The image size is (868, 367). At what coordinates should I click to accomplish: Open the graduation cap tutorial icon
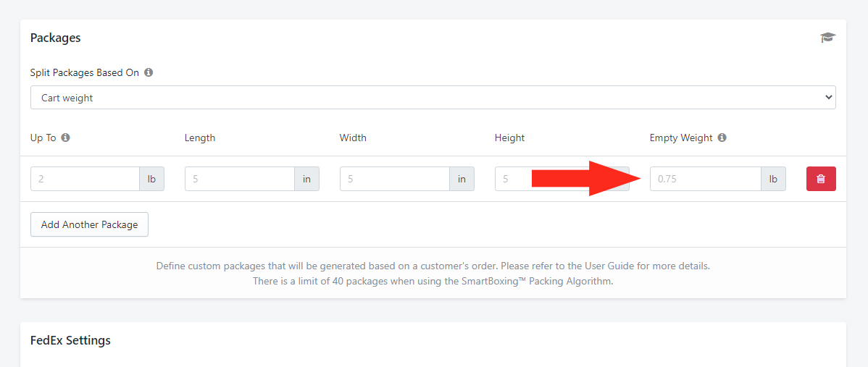(827, 38)
